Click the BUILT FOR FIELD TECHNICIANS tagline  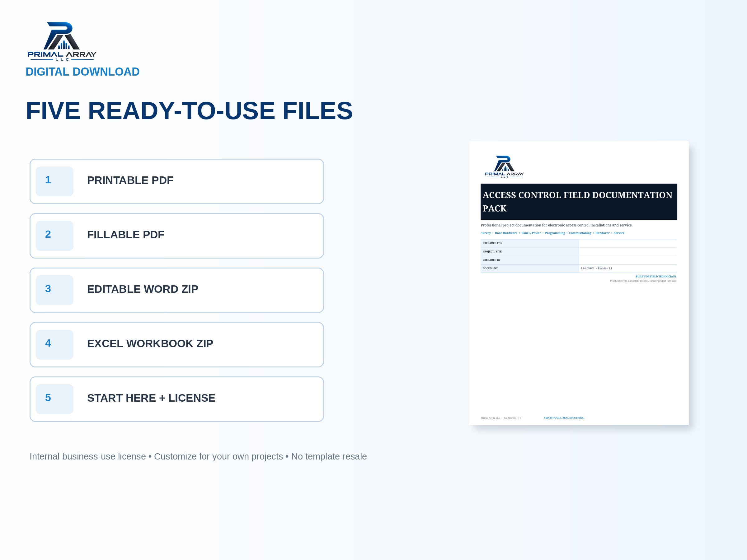(x=656, y=277)
